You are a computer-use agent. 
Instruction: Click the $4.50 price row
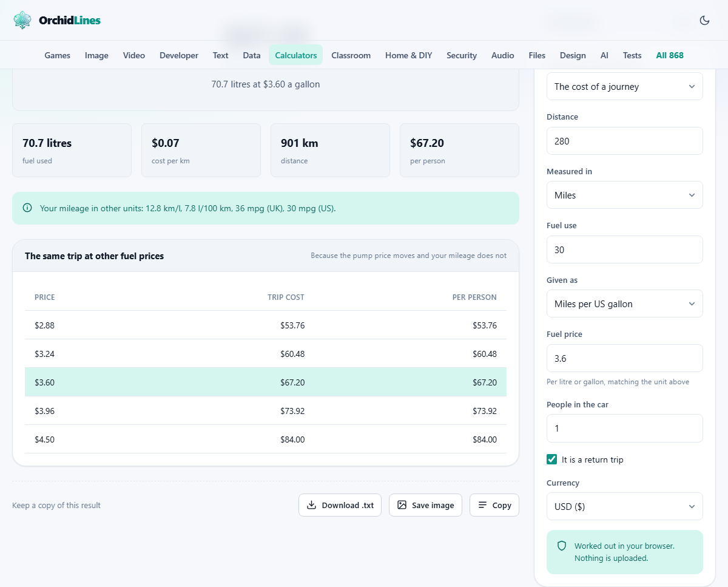pos(266,439)
